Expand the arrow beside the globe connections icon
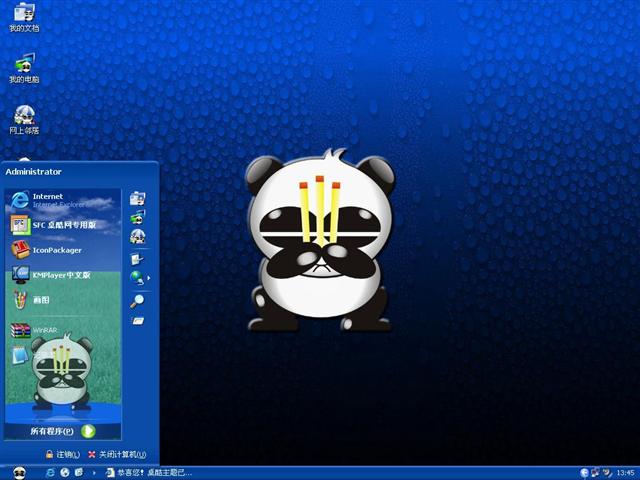This screenshot has height=480, width=640. click(x=149, y=278)
